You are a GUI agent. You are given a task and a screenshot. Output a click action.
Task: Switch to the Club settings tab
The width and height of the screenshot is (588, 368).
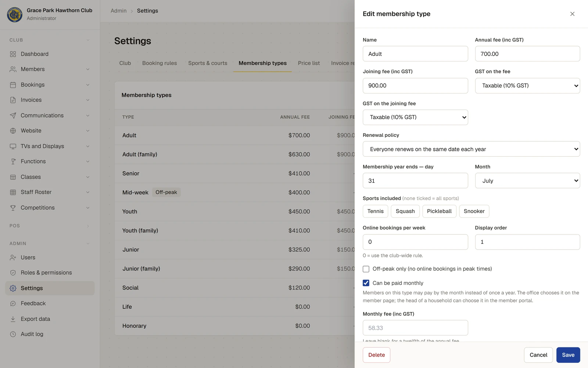pyautogui.click(x=125, y=63)
